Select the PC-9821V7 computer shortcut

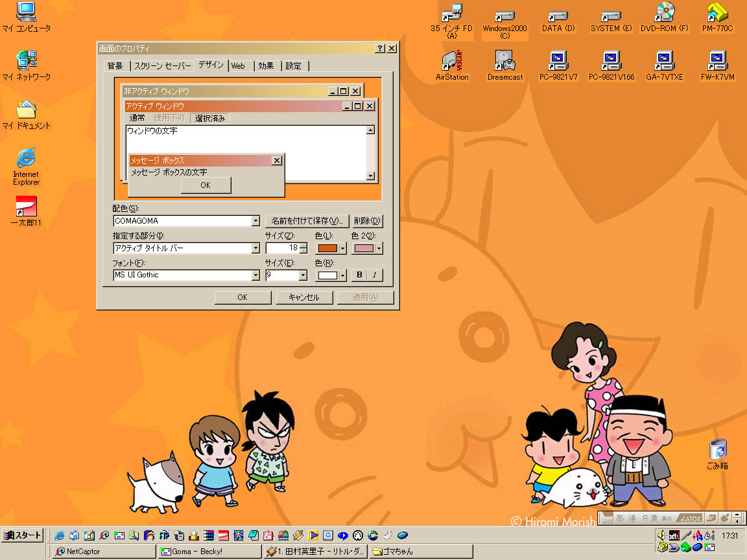click(x=558, y=65)
